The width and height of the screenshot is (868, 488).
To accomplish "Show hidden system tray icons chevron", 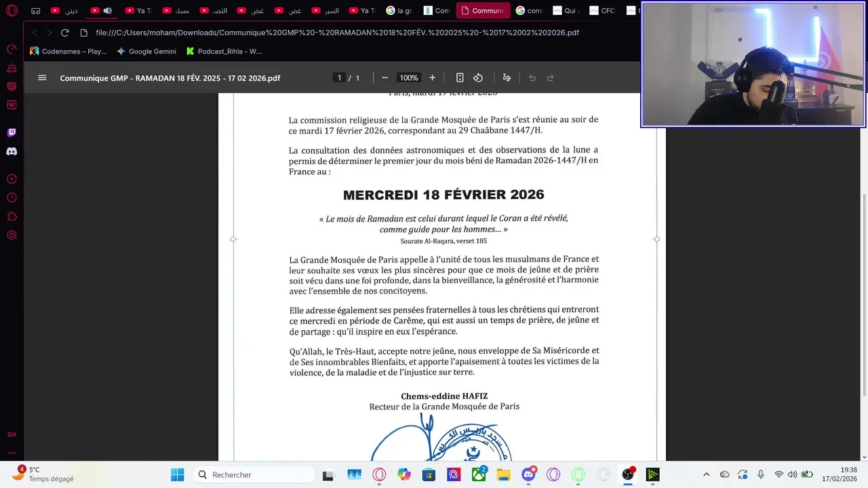I will coord(706,474).
